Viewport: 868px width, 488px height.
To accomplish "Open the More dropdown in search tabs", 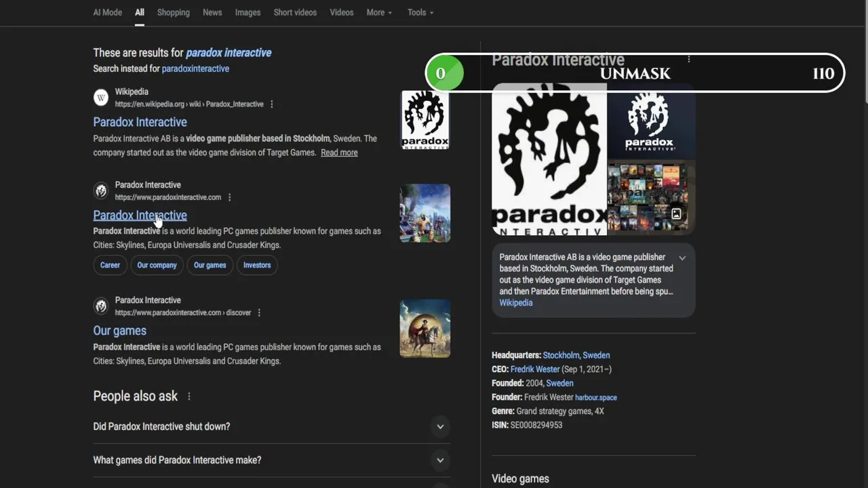I will (x=379, y=12).
